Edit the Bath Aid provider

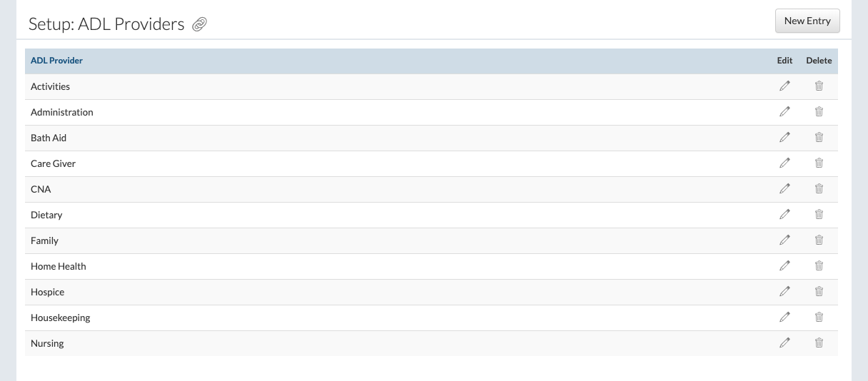point(785,138)
